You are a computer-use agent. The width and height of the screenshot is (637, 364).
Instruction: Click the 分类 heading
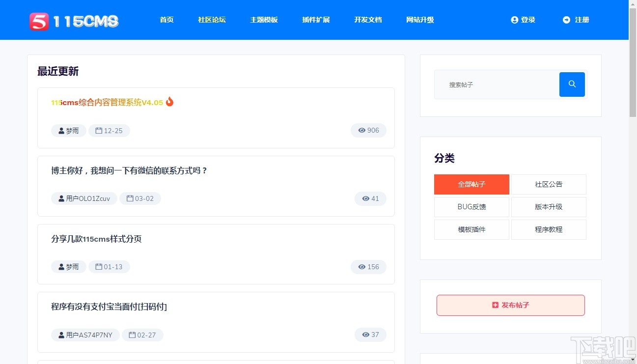(444, 158)
